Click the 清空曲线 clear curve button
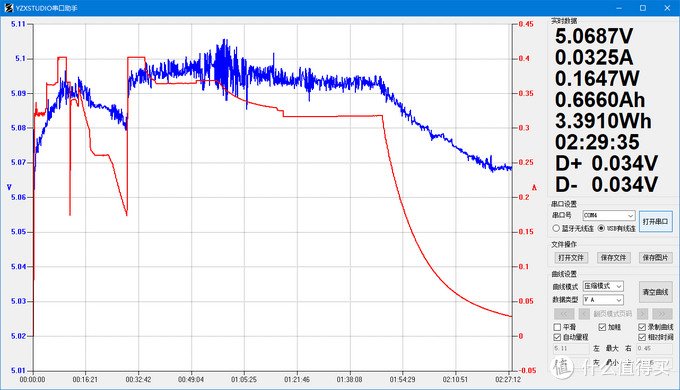Viewport: 680px width, 390px height. (x=655, y=292)
